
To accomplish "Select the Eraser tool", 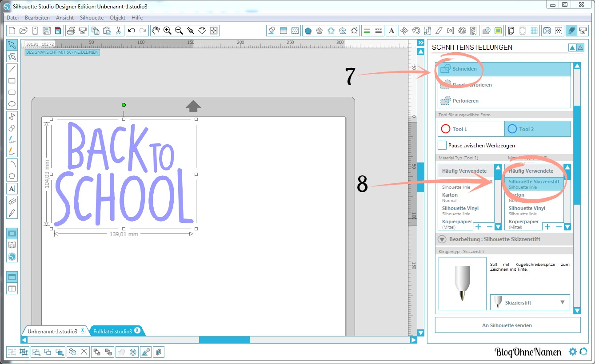I will point(12,201).
